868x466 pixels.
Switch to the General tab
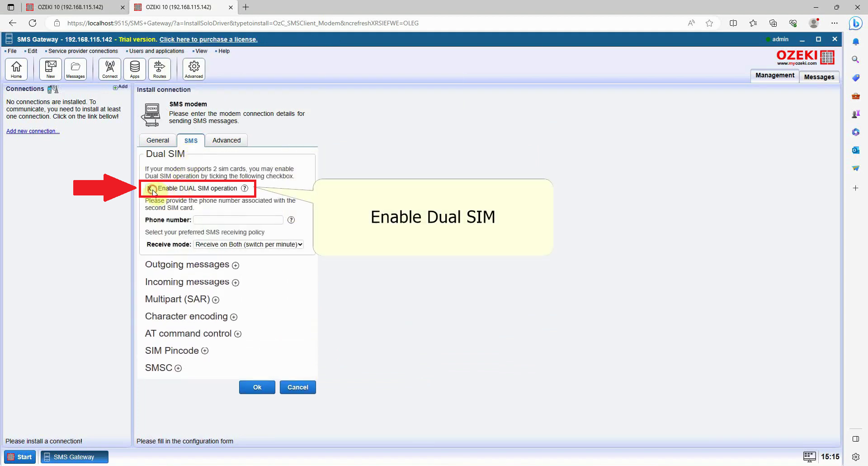tap(158, 140)
